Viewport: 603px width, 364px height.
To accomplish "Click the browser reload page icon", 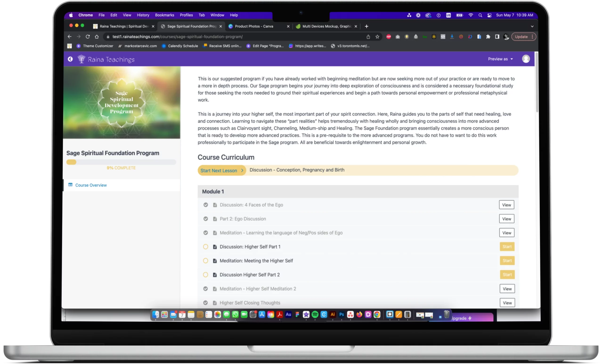I will 88,37.
